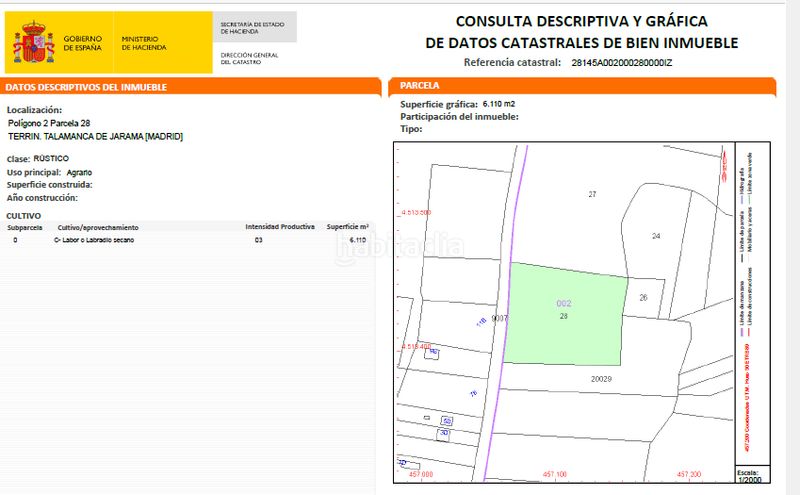Click the Intensidad Productiva column header
This screenshot has width=800, height=495.
[x=280, y=227]
